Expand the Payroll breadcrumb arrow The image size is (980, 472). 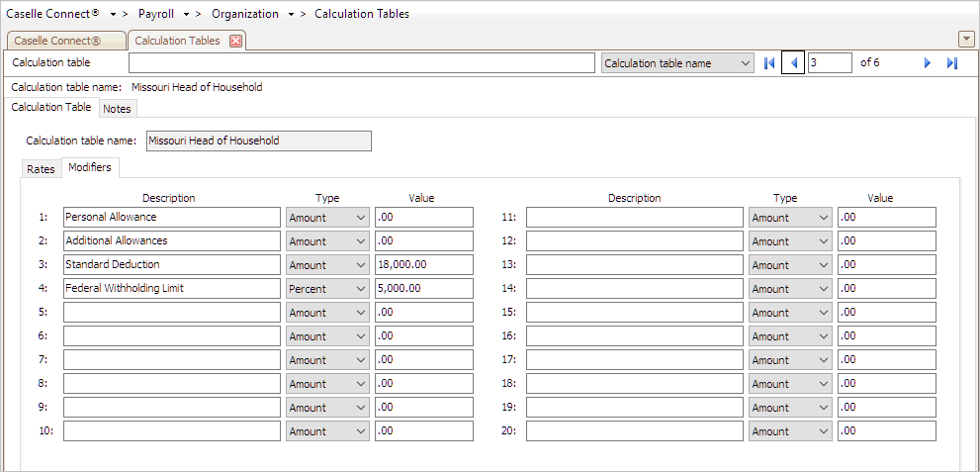click(186, 14)
